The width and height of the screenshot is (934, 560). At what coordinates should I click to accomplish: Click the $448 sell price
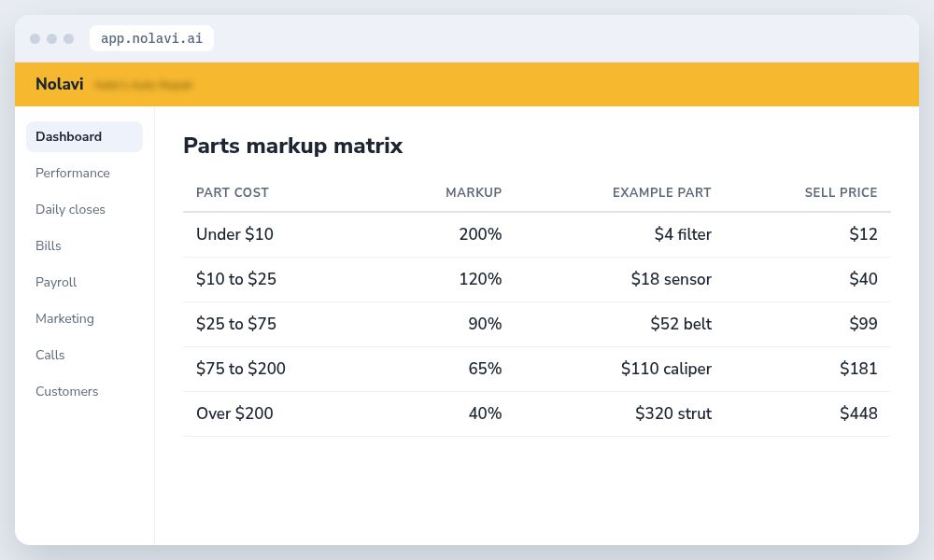[858, 413]
